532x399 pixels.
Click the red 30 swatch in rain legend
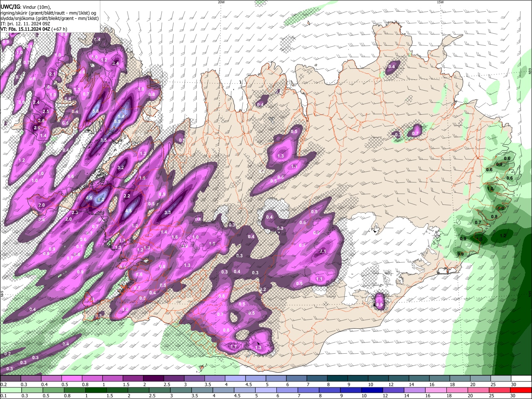pyautogui.click(x=521, y=390)
